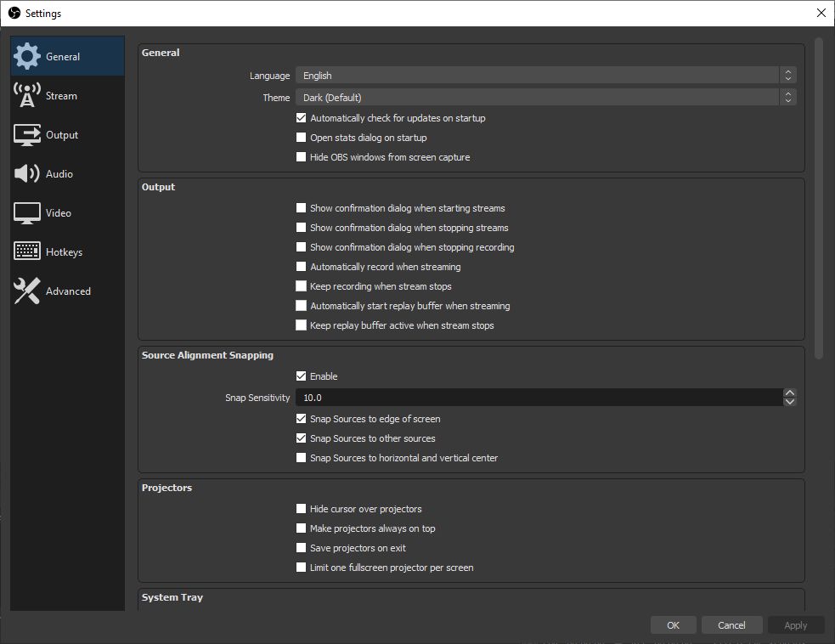Select the Hotkeys keyboard icon
Screen dimensions: 835x644
click(x=27, y=251)
